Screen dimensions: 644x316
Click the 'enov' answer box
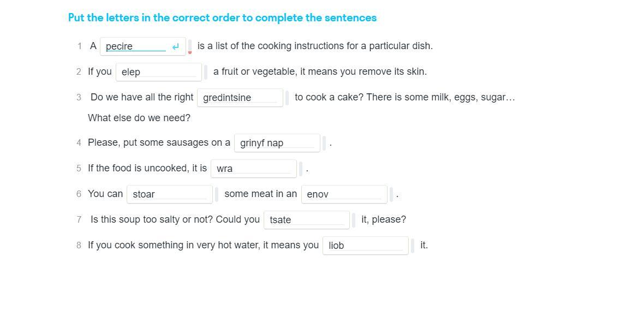[344, 194]
